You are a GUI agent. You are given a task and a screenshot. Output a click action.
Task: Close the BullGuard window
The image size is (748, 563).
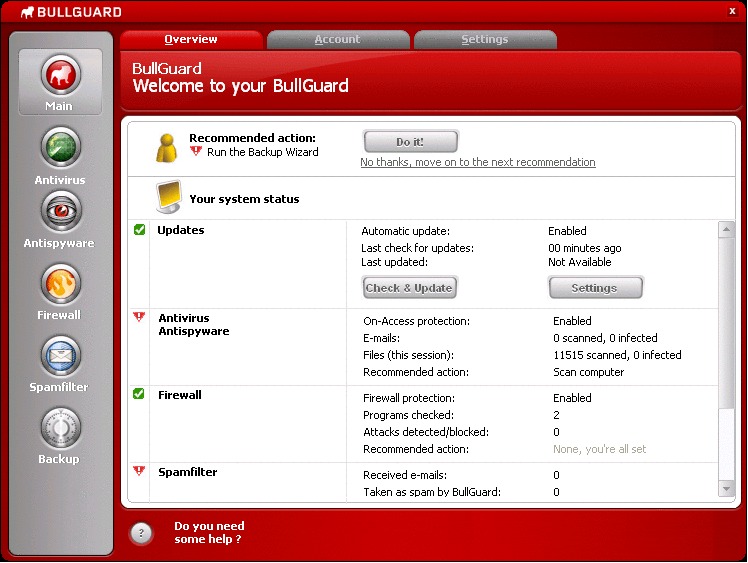click(x=732, y=11)
